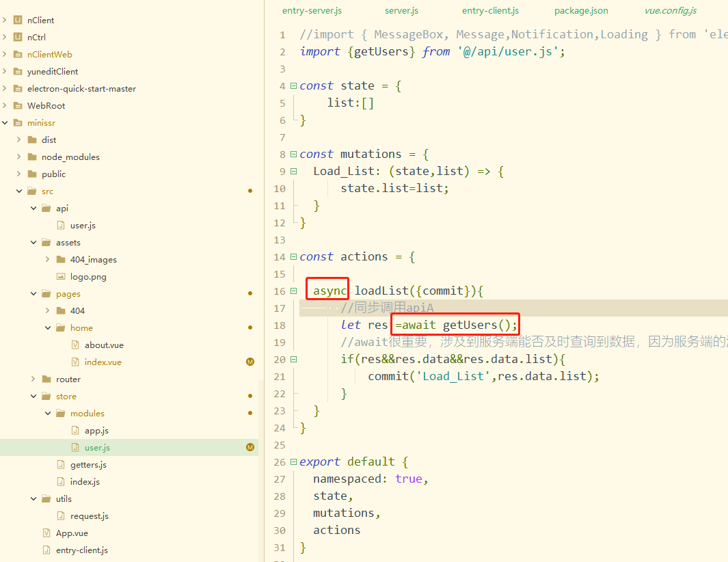Open app.js in the modules folder
Viewport: 728px width, 562px height.
pyautogui.click(x=96, y=431)
